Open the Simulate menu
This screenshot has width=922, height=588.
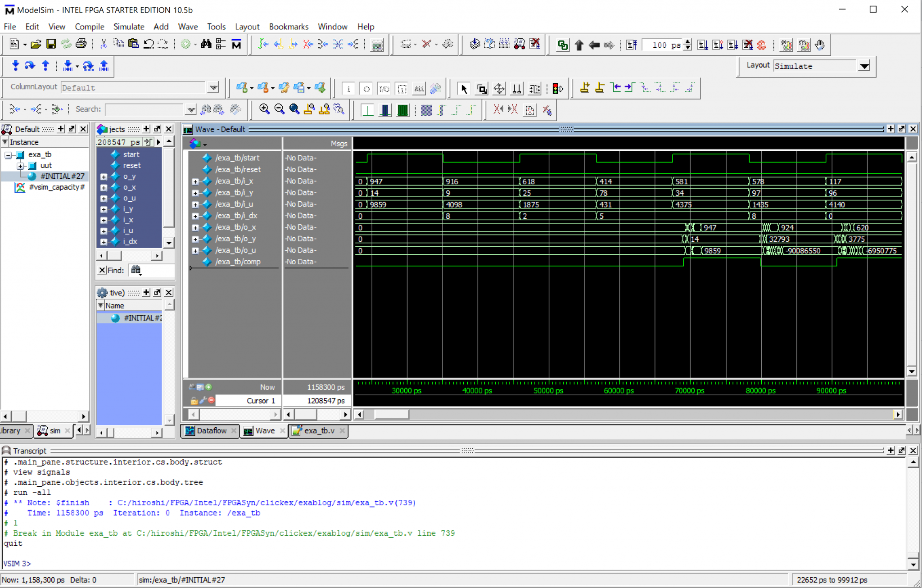pos(128,27)
